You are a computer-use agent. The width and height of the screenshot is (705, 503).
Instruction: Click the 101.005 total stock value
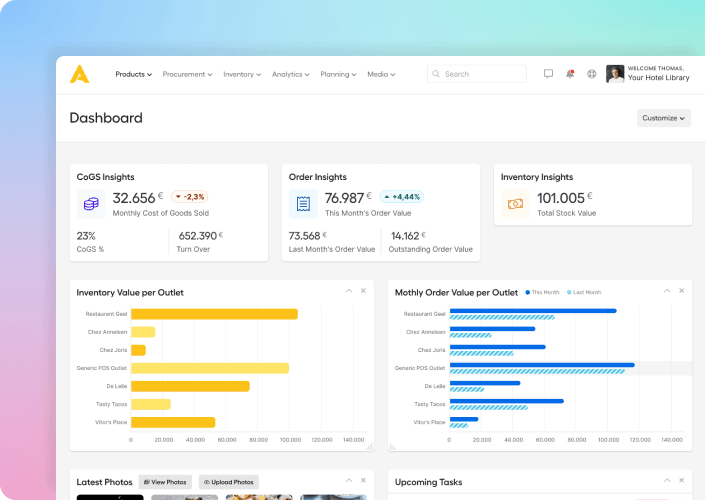point(561,198)
